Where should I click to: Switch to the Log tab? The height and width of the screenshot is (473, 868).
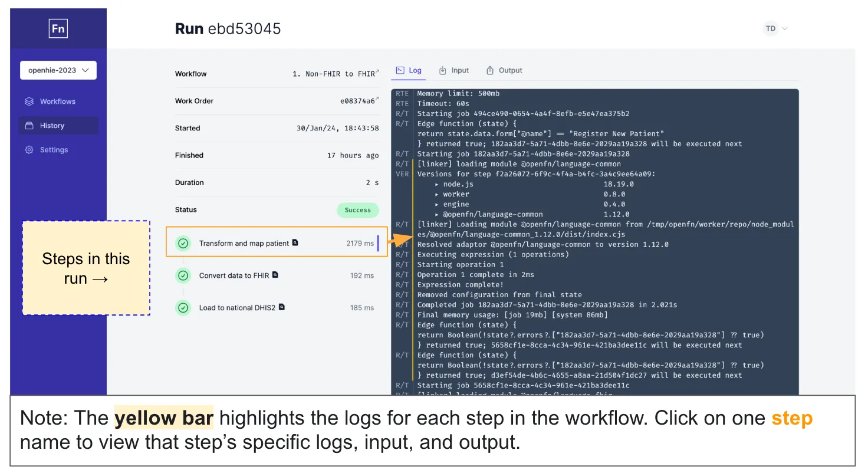point(409,70)
